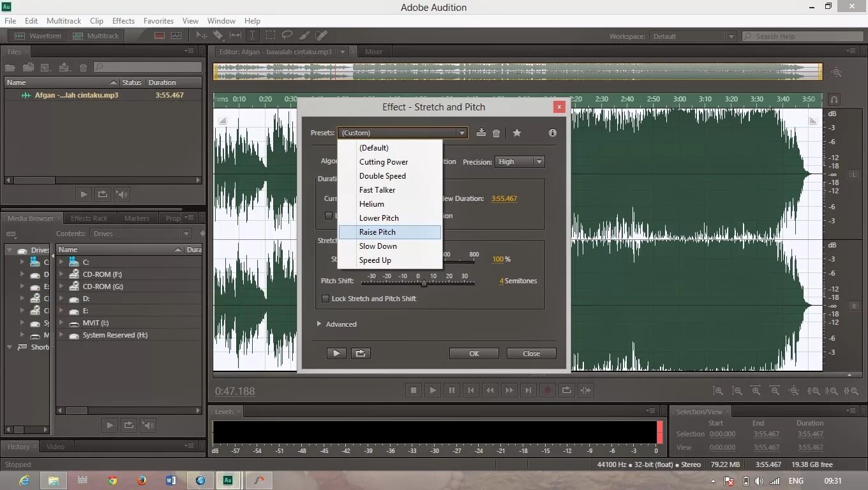Image resolution: width=868 pixels, height=490 pixels.
Task: Select the Slip tool in the toolbar
Action: click(x=236, y=36)
